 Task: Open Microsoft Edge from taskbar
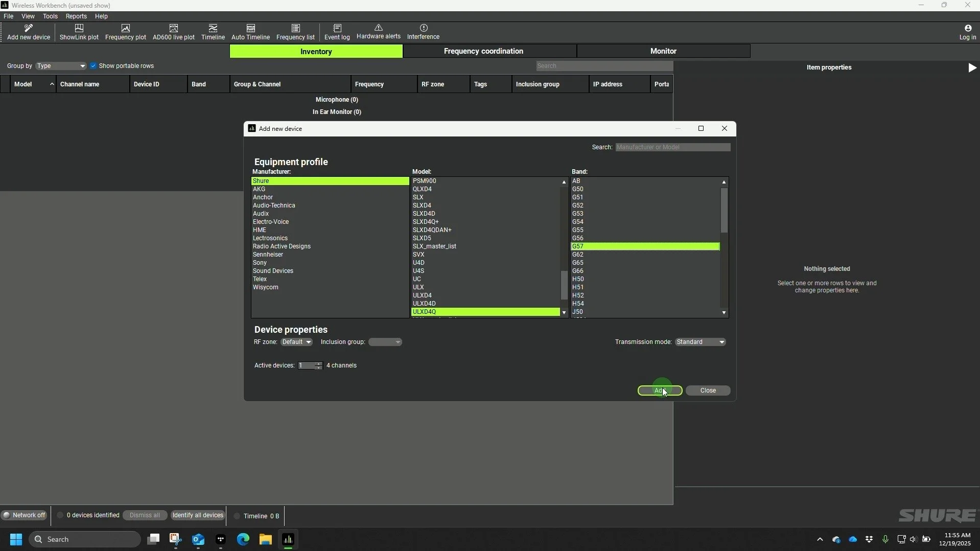(243, 539)
